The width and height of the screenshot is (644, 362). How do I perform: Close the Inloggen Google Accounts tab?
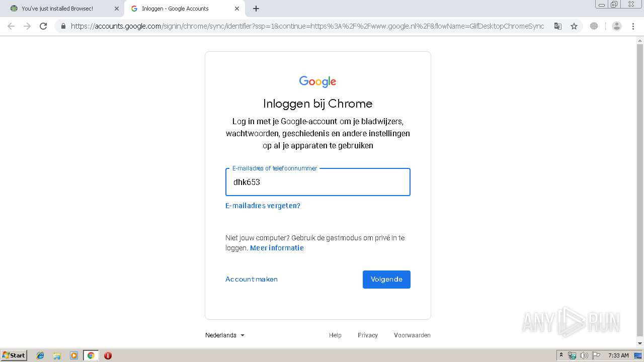click(x=237, y=9)
